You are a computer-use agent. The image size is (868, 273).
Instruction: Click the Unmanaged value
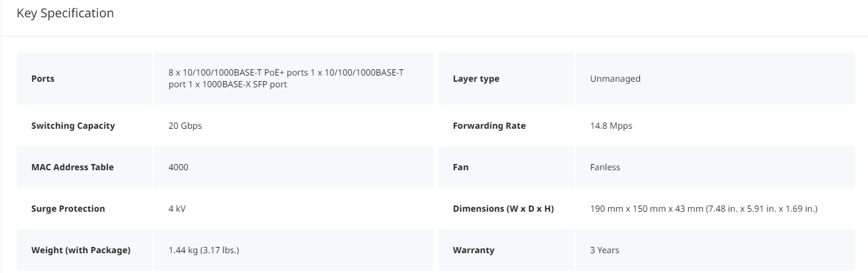pos(615,79)
